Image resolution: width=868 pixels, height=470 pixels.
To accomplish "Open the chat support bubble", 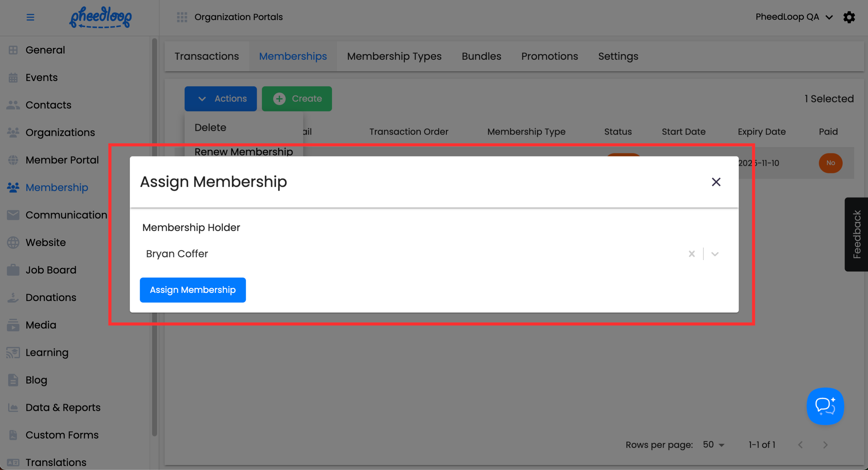I will click(825, 406).
